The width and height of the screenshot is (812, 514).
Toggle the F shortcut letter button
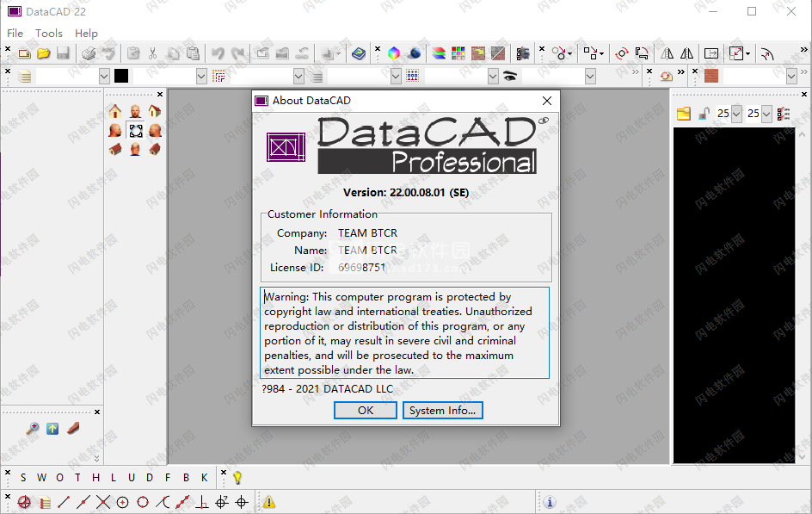[168, 478]
